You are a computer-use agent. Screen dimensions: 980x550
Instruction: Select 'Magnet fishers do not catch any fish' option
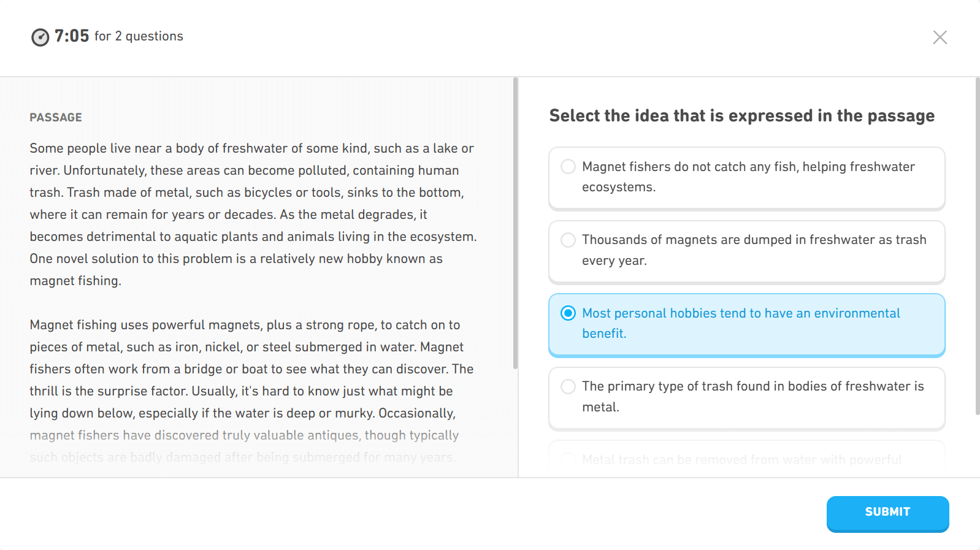click(746, 178)
